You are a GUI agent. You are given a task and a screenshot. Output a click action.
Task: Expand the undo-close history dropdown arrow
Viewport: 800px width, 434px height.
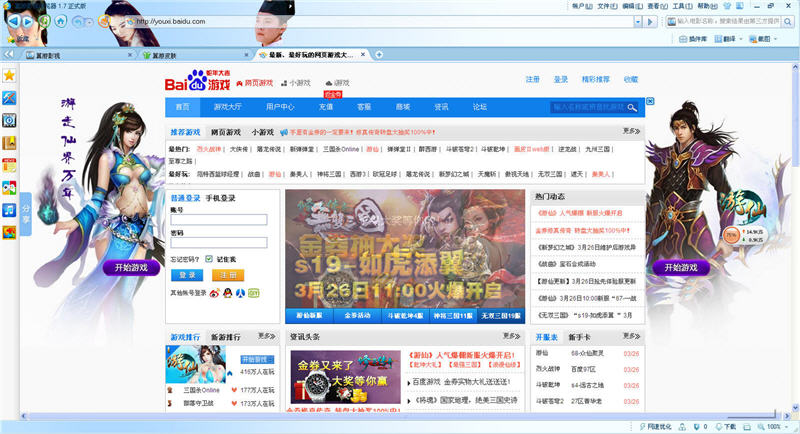coord(89,22)
